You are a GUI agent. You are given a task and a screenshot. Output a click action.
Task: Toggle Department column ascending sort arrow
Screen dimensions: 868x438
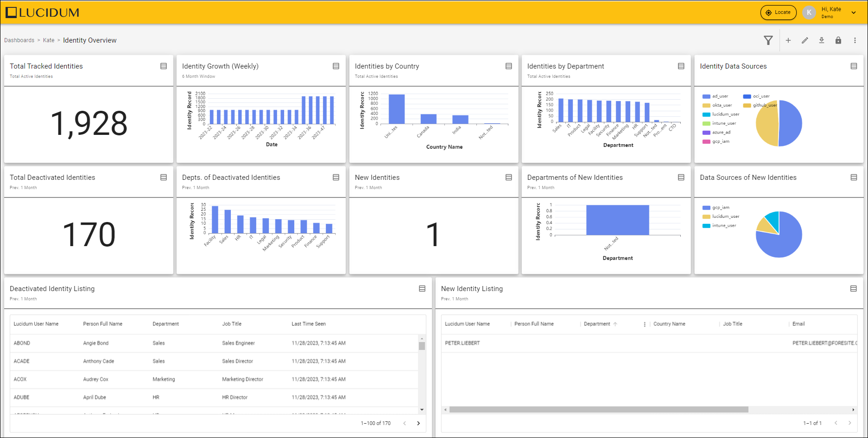click(x=615, y=324)
